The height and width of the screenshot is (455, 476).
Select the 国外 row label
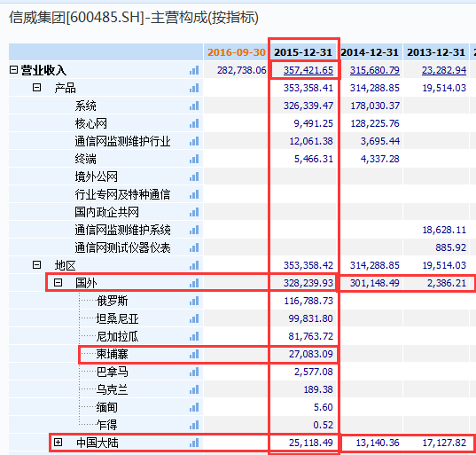pos(86,283)
